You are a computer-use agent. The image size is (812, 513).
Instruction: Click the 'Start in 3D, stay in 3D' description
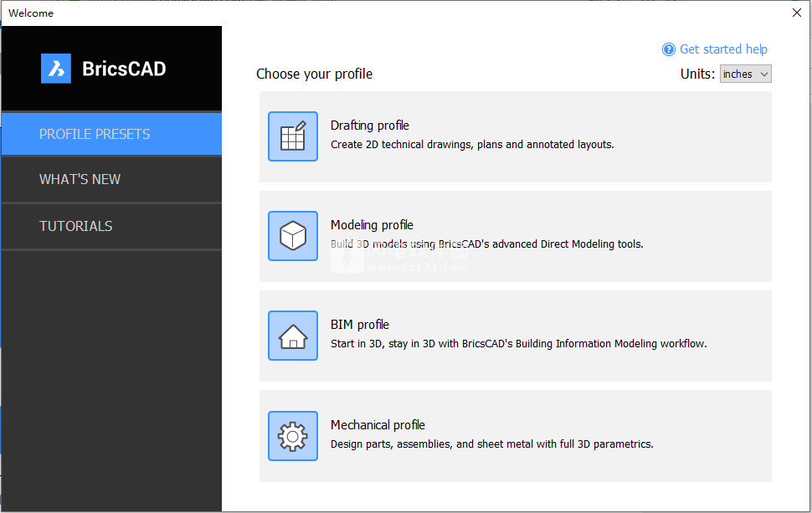tap(518, 344)
